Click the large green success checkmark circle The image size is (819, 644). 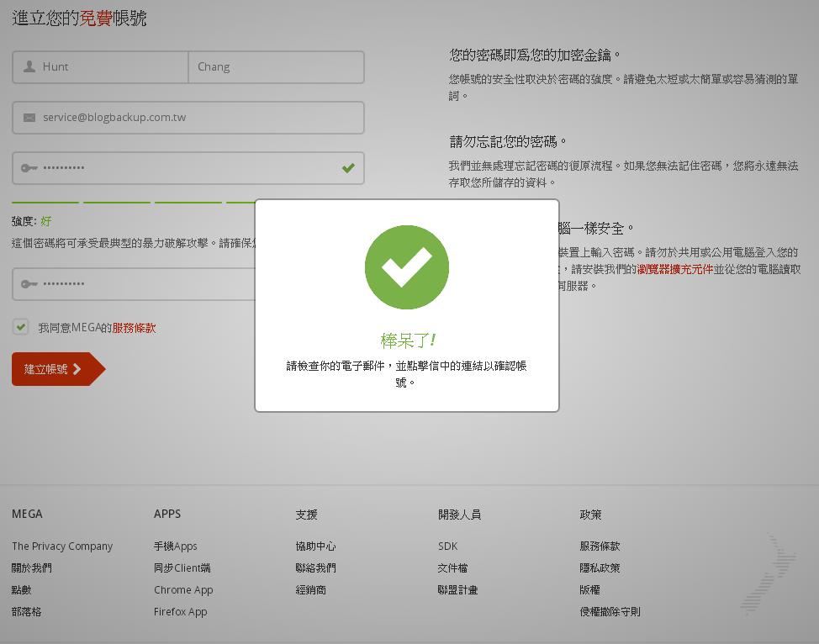click(x=406, y=267)
